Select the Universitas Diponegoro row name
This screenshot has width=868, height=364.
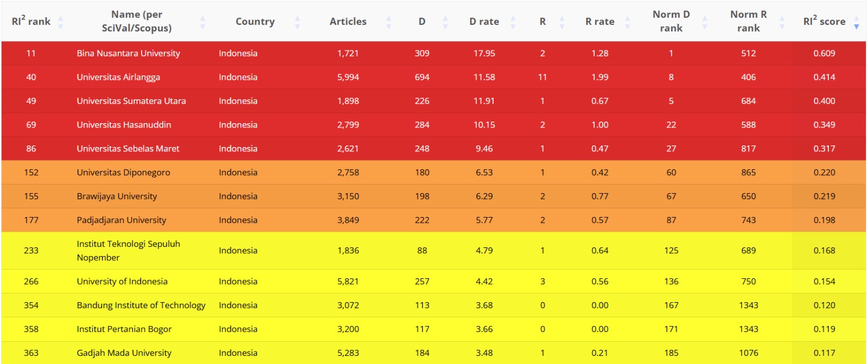click(123, 173)
